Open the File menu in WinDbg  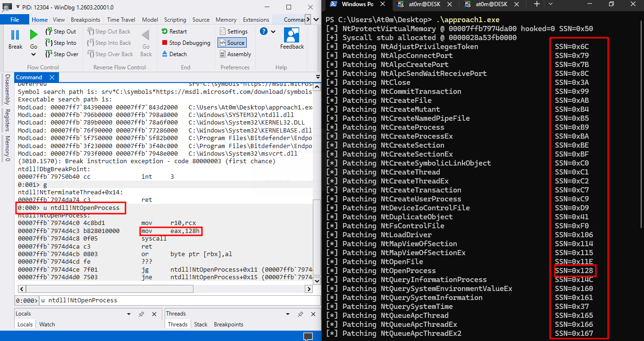15,19
